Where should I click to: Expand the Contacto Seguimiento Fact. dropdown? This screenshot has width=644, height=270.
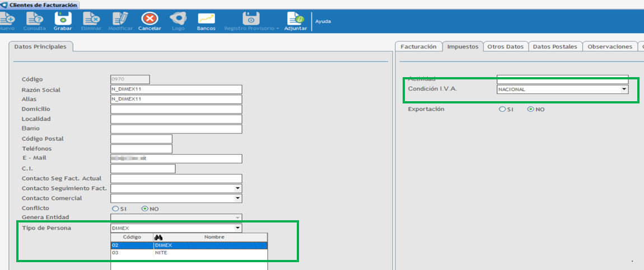pyautogui.click(x=237, y=188)
